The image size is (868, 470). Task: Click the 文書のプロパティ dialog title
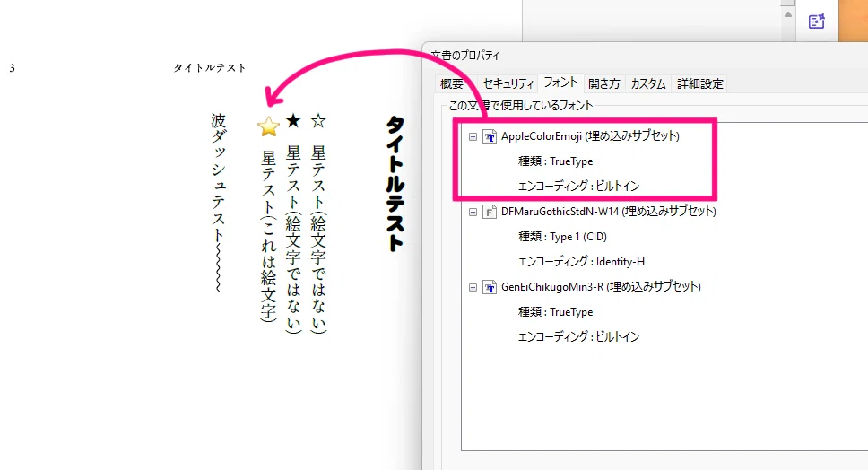(465, 56)
